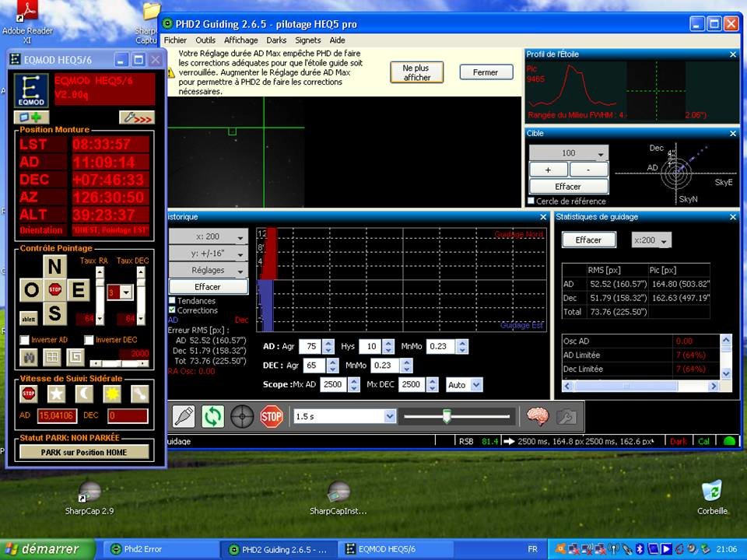
Task: Click Effacer button in Cible panel
Action: pos(569,186)
